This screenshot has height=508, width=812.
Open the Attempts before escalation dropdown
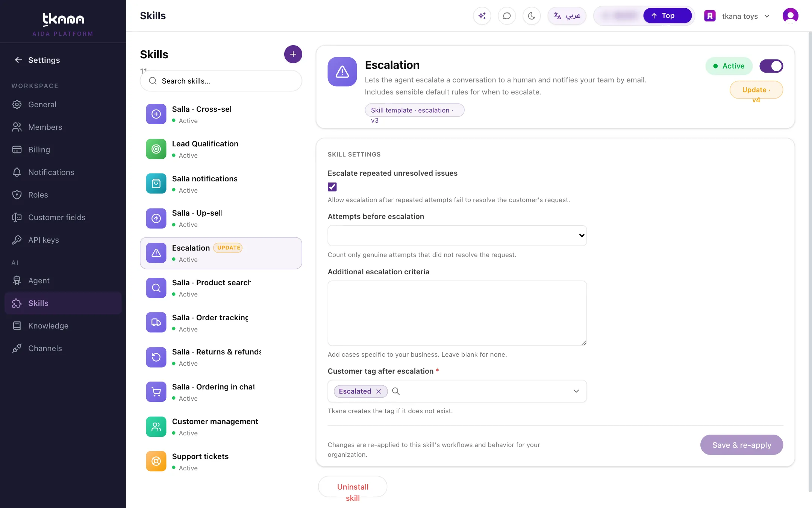click(457, 236)
